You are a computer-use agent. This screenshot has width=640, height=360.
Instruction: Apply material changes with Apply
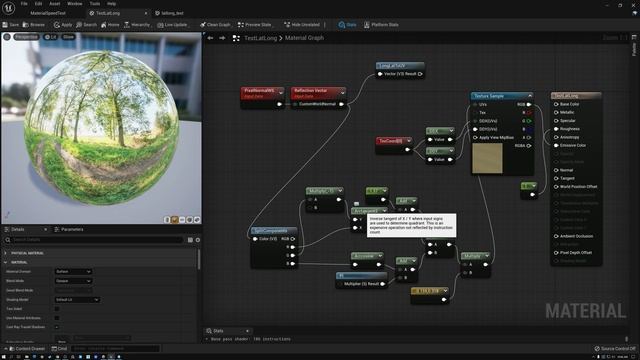(x=63, y=25)
